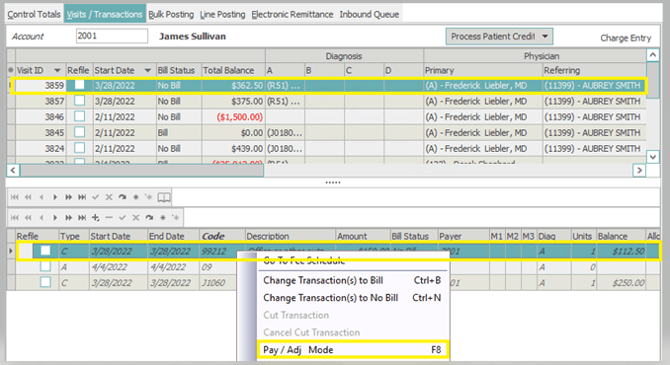This screenshot has width=670, height=365.
Task: Open the Process Patient Credit dropdown arrow
Action: click(545, 36)
